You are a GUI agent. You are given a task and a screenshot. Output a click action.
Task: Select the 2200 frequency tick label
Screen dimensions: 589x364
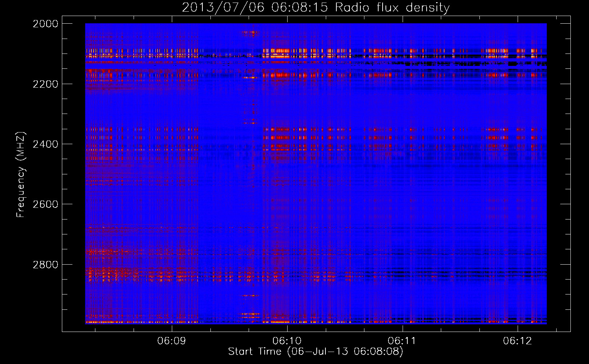[46, 84]
